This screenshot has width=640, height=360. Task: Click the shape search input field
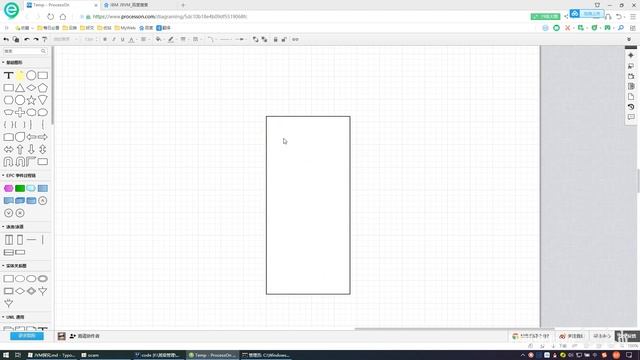(25, 51)
